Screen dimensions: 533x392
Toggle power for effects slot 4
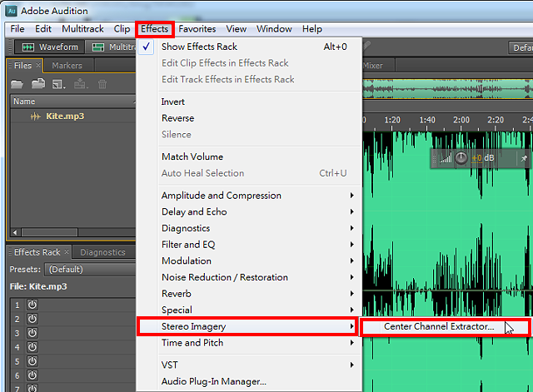point(32,347)
